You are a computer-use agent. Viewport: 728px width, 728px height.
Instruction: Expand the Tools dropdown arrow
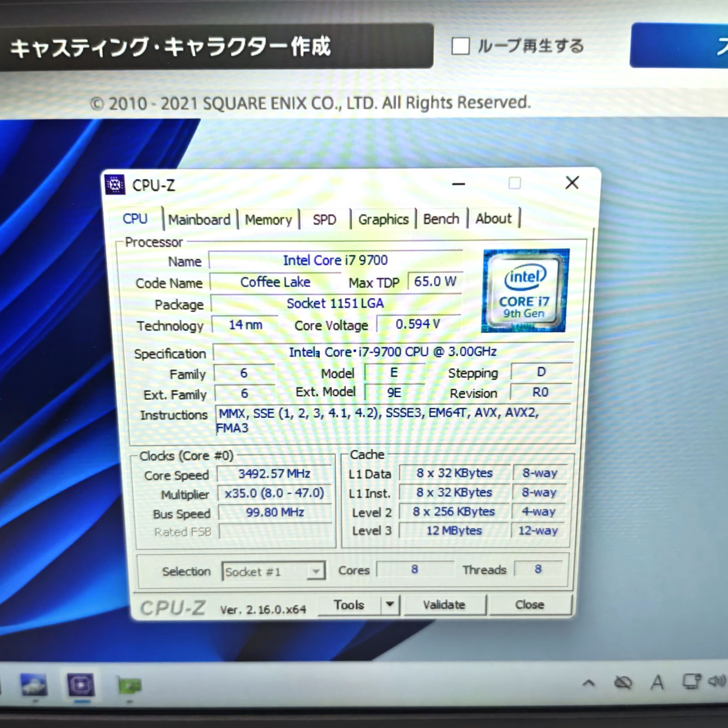(389, 604)
